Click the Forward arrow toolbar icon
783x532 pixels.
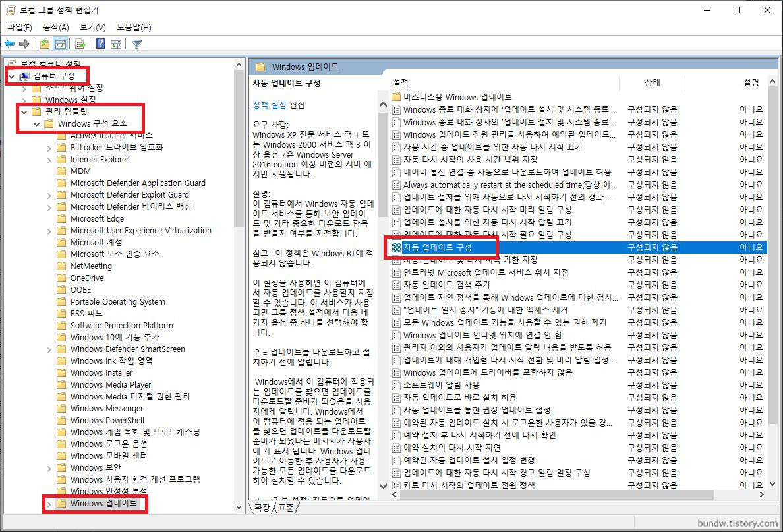(24, 44)
